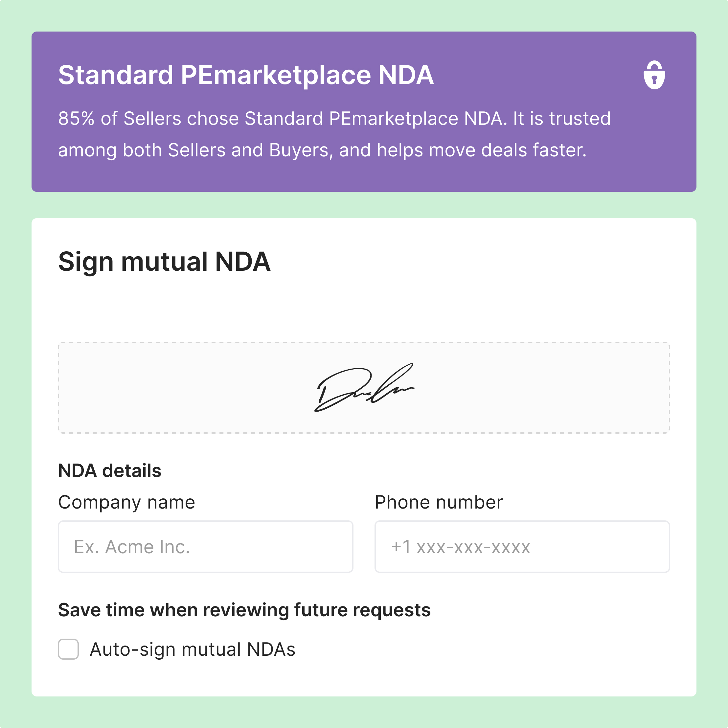Click the "85% of Sellers chose" banner line
Screen dimensions: 728x728
coord(334,118)
